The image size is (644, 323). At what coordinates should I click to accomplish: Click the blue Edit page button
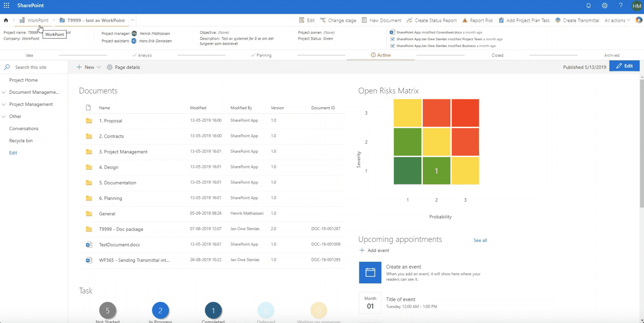[x=624, y=66]
